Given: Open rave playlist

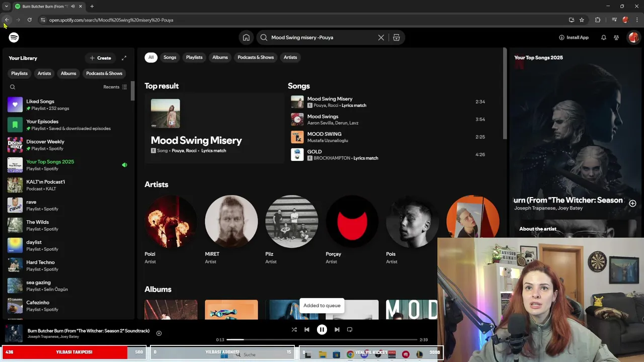Looking at the screenshot, I should point(67,205).
